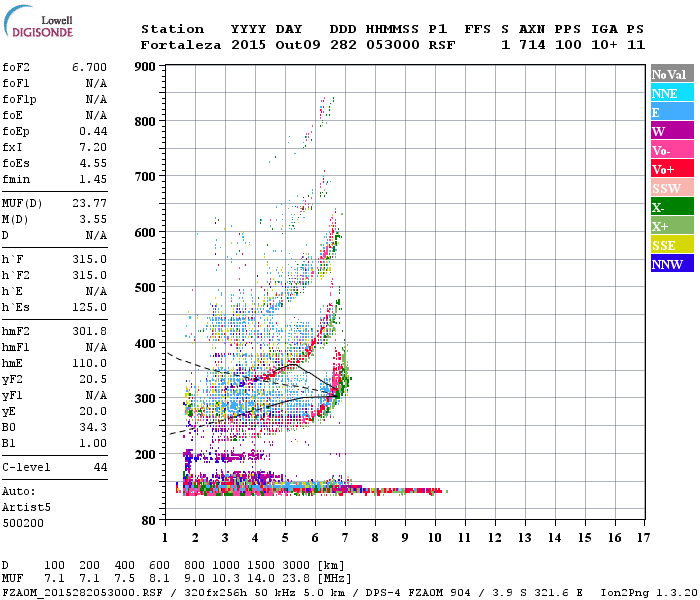Click the MUF(D) value 23.77
This screenshot has height=600, width=700.
[x=89, y=204]
